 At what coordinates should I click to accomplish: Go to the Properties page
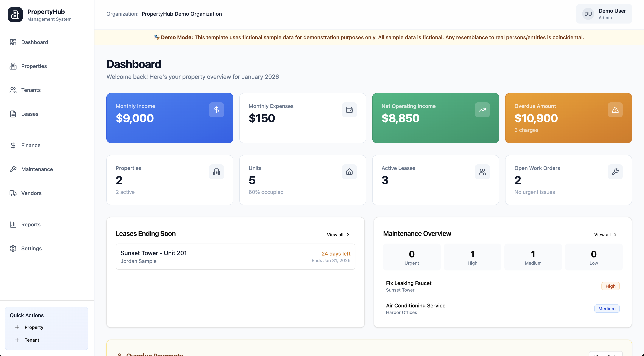coord(47,66)
